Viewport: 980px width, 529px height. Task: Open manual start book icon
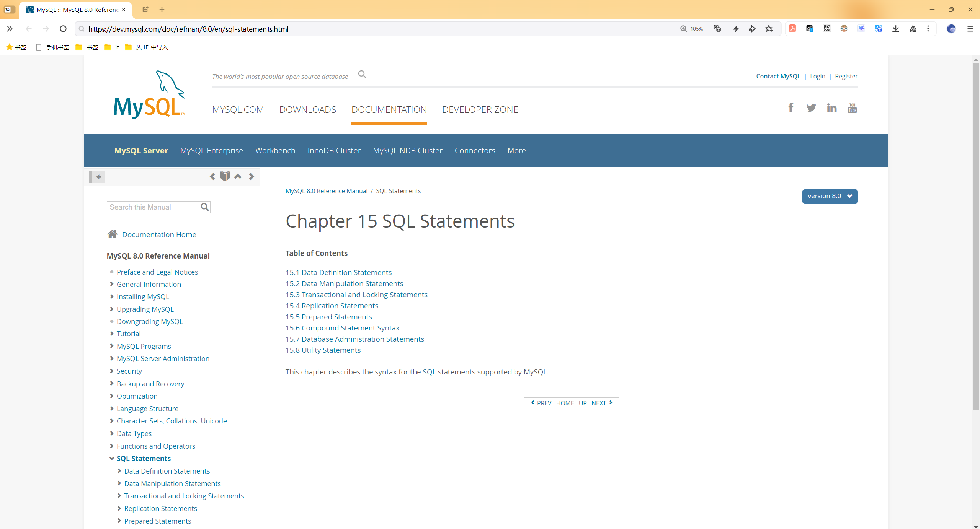coord(225,176)
